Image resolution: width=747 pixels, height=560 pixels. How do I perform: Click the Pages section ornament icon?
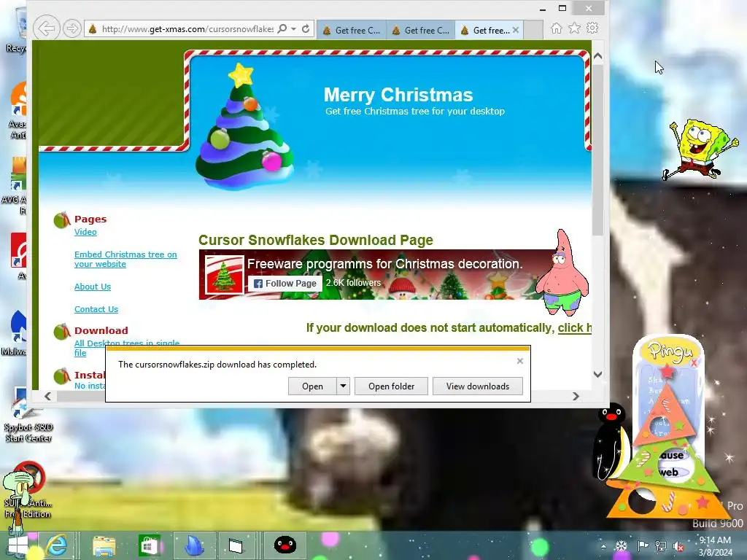(x=62, y=220)
